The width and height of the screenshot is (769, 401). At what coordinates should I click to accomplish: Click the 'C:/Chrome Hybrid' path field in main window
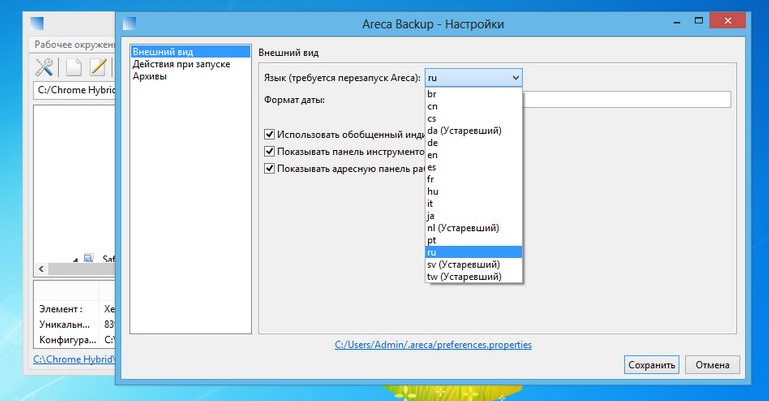(x=75, y=90)
